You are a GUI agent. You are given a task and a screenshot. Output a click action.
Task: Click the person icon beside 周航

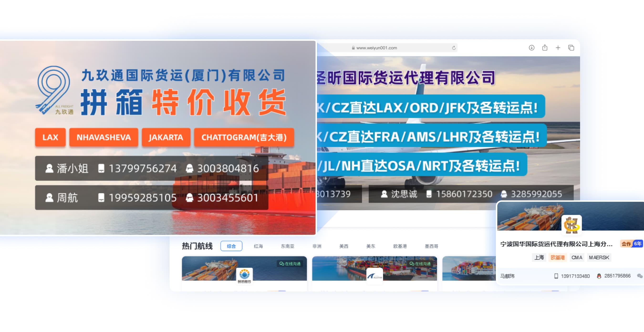coord(49,197)
